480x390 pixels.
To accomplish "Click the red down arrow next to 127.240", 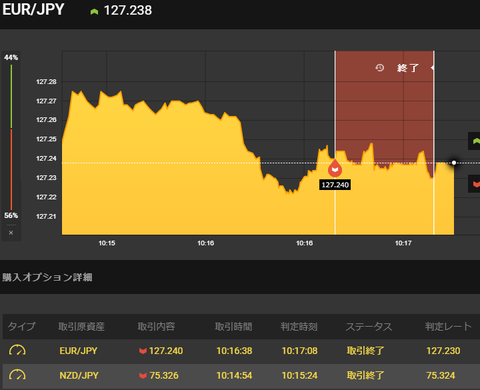I will (143, 351).
